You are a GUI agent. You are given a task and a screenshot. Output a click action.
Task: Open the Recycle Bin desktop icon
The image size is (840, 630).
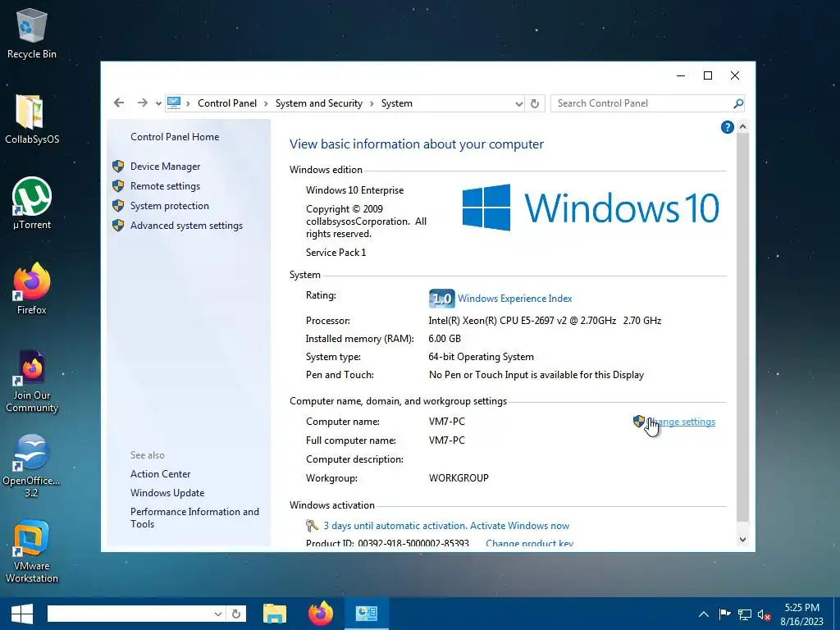[x=32, y=33]
